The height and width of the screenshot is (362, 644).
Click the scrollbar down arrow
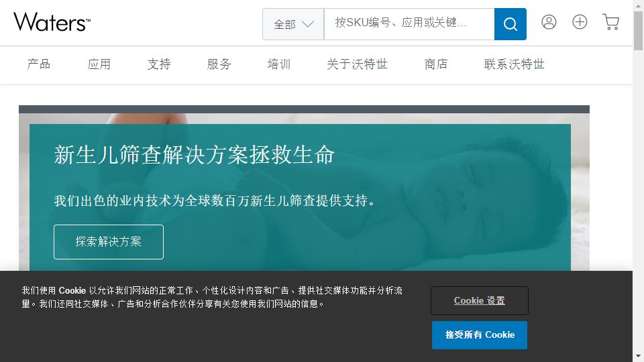pyautogui.click(x=638, y=356)
